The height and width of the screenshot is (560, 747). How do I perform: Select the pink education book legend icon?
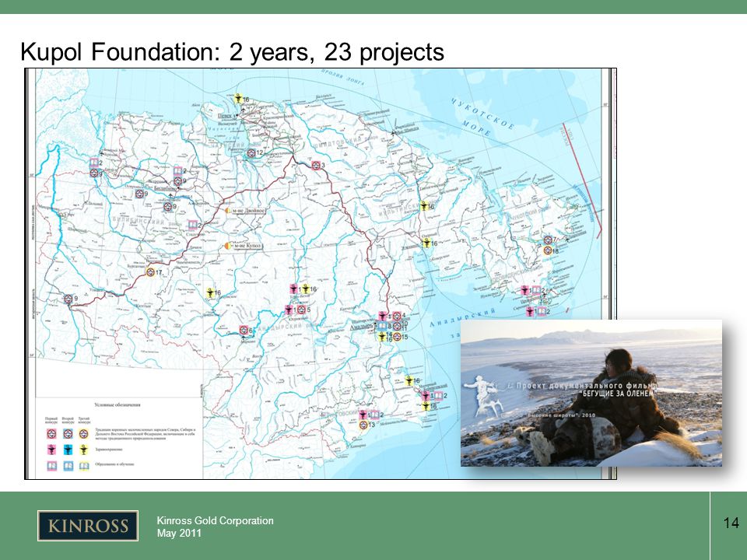(x=51, y=465)
